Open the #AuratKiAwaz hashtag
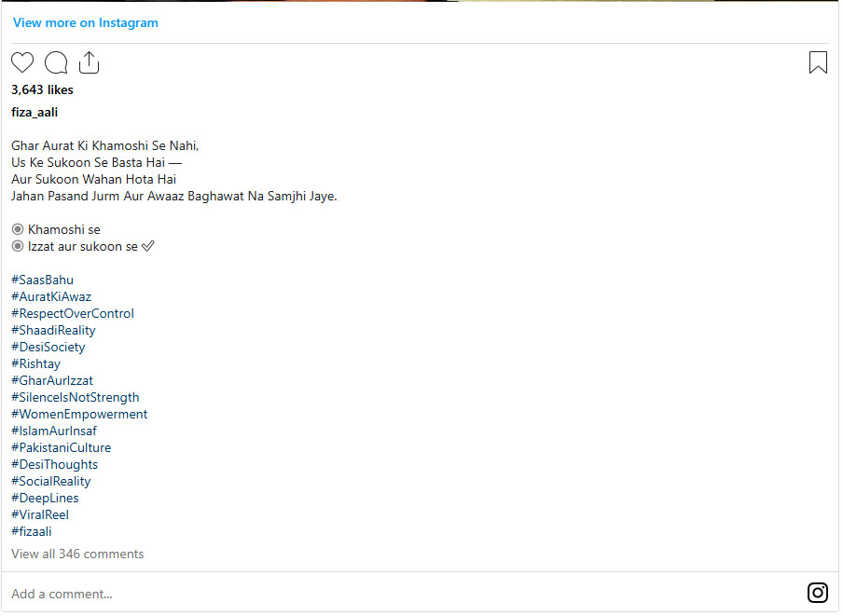 [51, 296]
